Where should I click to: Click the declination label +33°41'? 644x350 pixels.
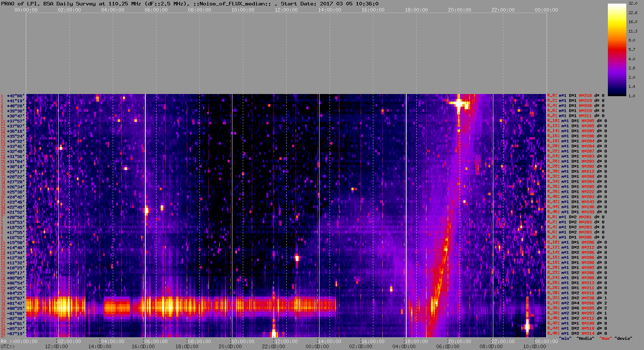pos(16,146)
